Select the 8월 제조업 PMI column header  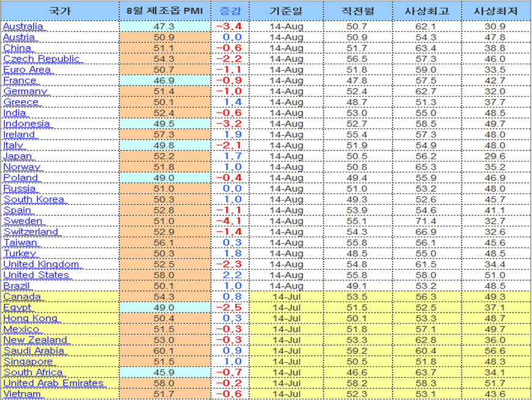click(164, 11)
